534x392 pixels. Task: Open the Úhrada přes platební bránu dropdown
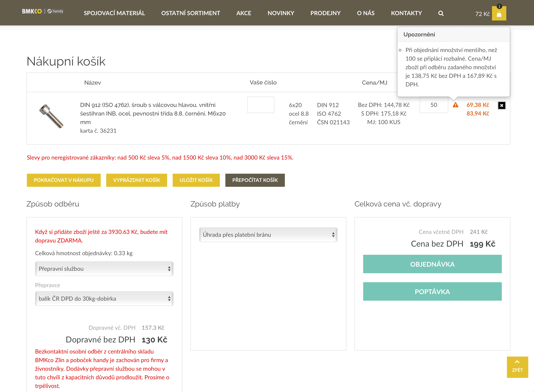(268, 235)
